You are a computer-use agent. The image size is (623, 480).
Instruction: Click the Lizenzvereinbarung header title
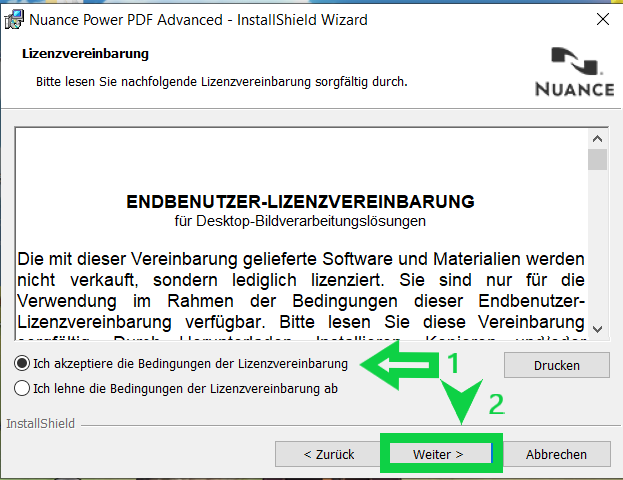(x=85, y=54)
